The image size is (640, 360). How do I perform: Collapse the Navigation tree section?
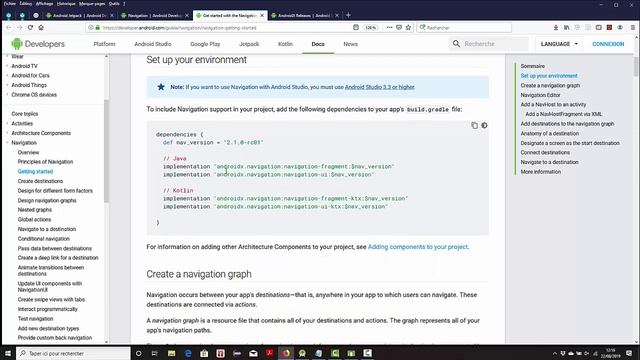(x=7, y=143)
